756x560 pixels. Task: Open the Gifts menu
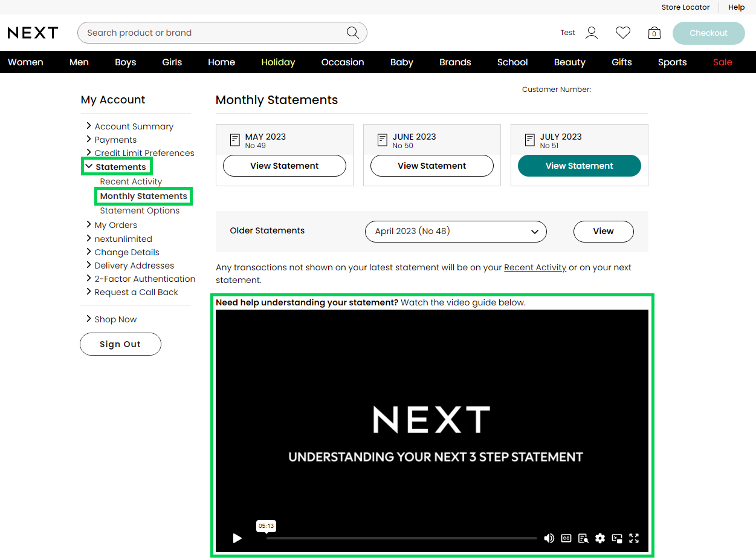coord(622,62)
